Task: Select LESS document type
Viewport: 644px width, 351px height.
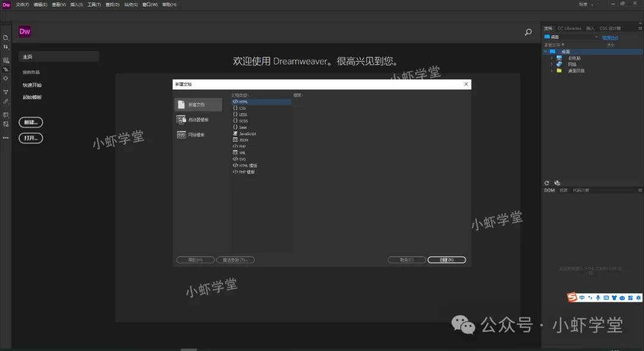Action: (261, 114)
